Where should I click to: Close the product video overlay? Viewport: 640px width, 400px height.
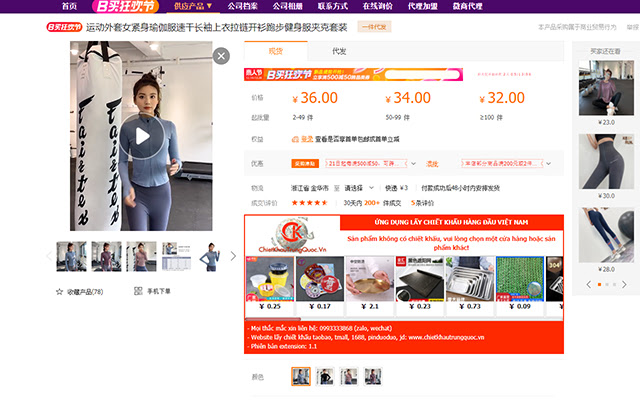coord(221,56)
